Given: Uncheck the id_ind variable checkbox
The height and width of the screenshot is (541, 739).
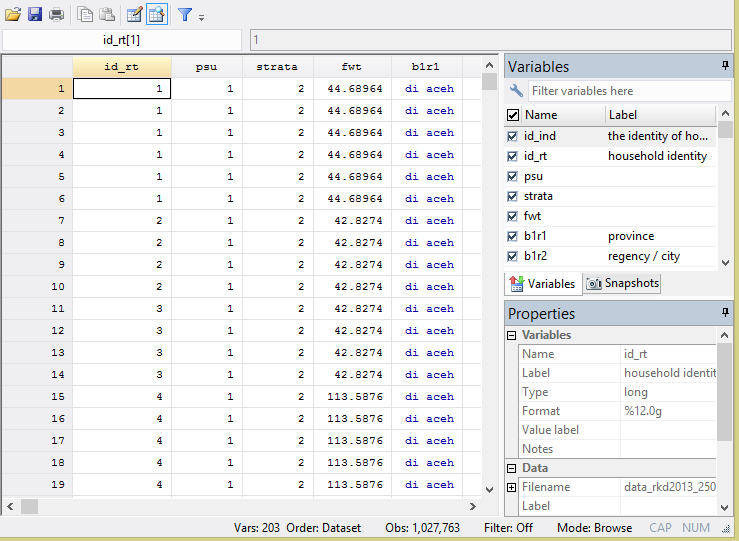Looking at the screenshot, I should 513,136.
